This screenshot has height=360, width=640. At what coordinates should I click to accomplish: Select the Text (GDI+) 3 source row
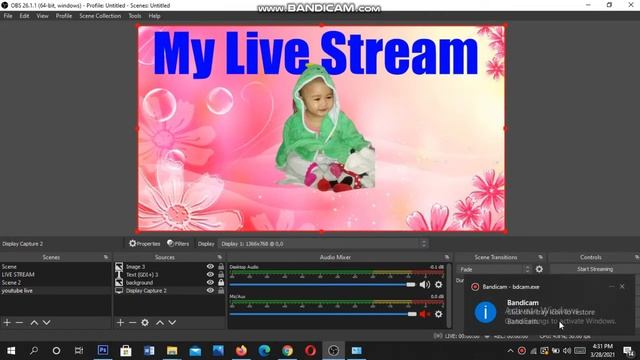[x=169, y=274]
